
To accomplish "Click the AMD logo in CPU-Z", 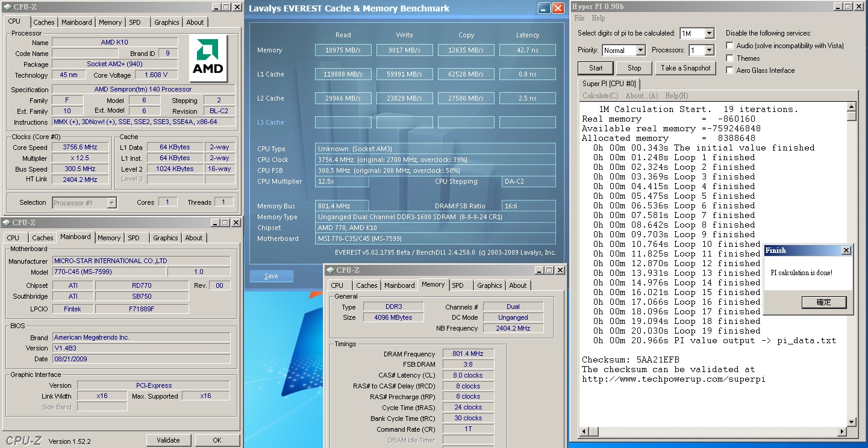I will (208, 58).
